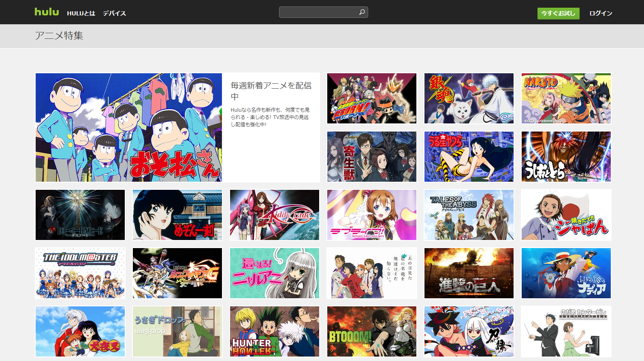Click the search magnifier icon
The height and width of the screenshot is (361, 644).
coord(362,12)
